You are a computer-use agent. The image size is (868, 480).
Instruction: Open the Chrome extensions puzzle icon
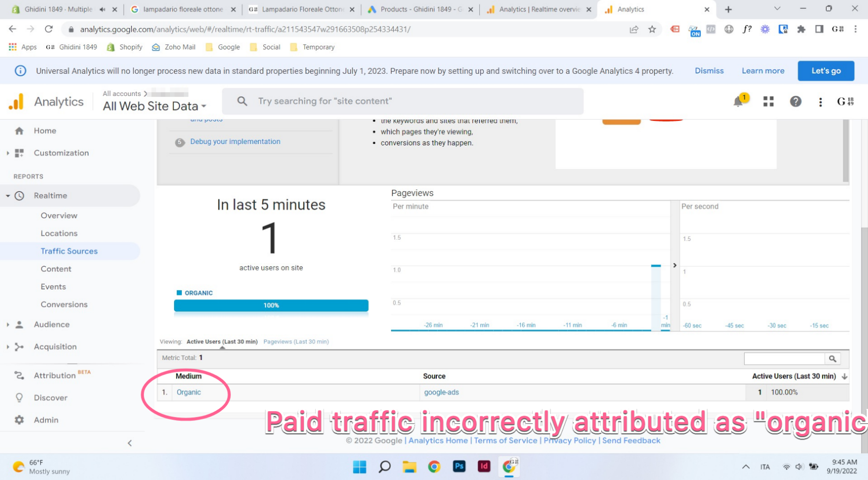801,29
